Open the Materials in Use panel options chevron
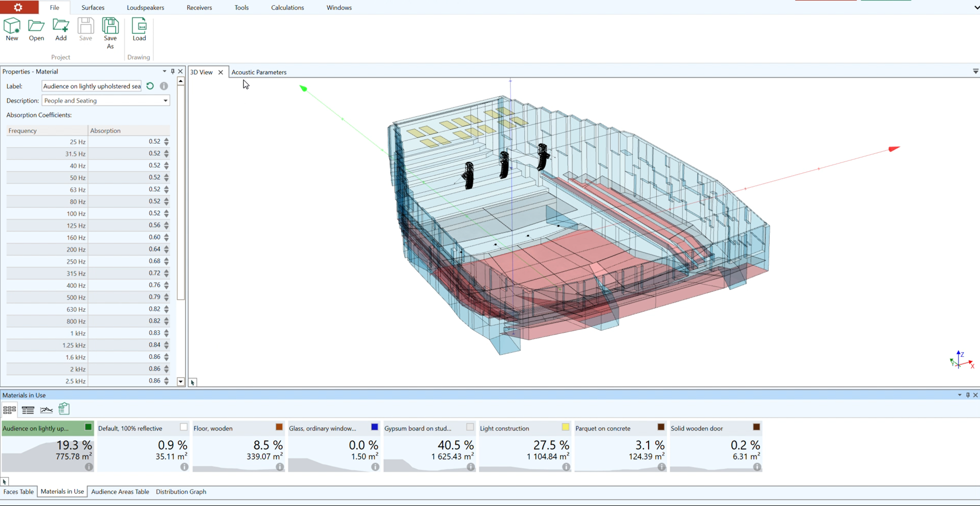The width and height of the screenshot is (980, 506). point(959,395)
